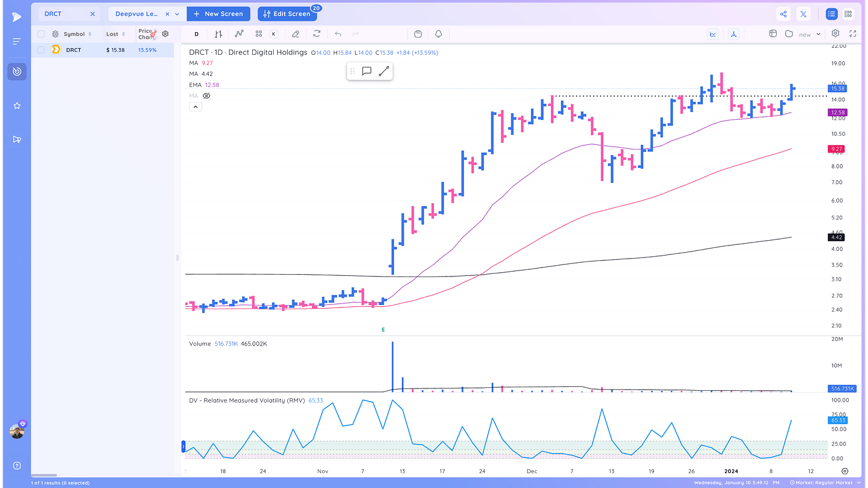Check the select-all checkbox in table header
This screenshot has height=488, width=868.
[x=41, y=34]
